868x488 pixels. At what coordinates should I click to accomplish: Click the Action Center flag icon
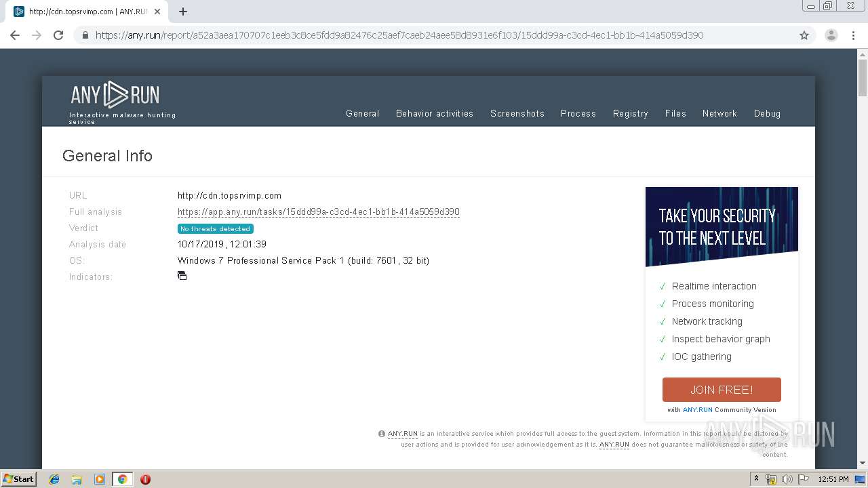coord(804,479)
